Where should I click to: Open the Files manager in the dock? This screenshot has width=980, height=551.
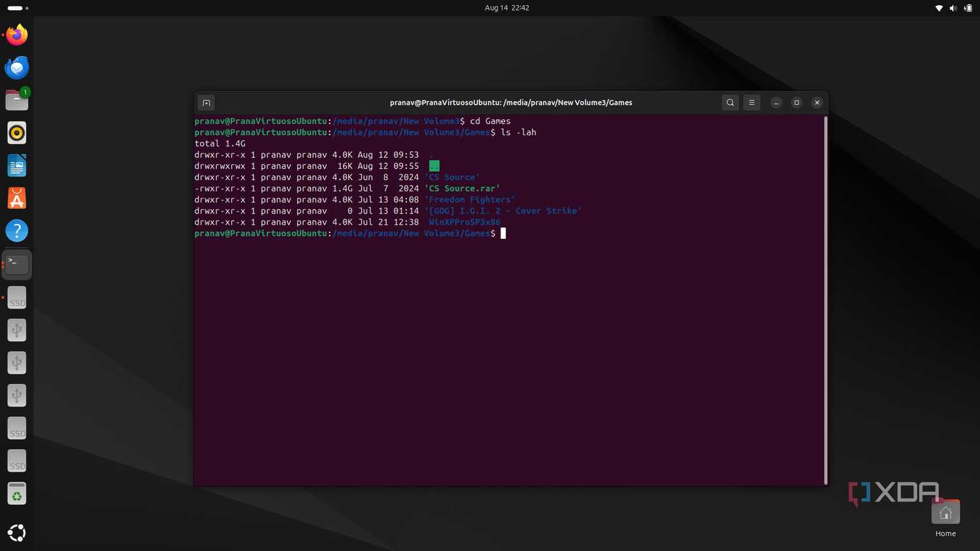tap(17, 100)
